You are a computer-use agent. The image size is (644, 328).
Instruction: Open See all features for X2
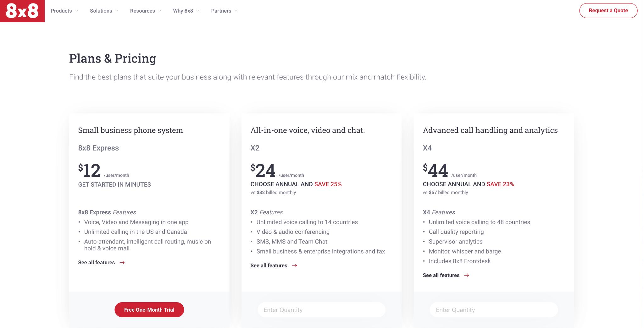tap(274, 266)
